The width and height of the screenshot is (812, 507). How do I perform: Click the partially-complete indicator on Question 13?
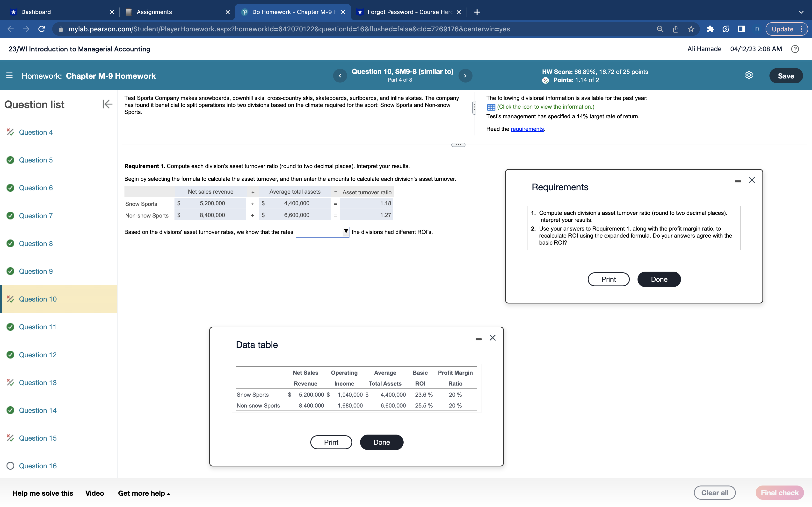tap(10, 382)
